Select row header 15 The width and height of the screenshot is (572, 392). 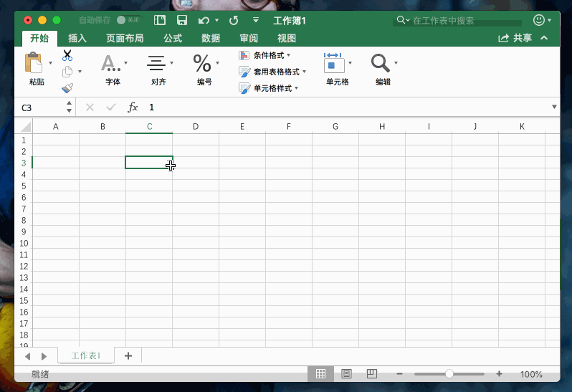tap(24, 301)
